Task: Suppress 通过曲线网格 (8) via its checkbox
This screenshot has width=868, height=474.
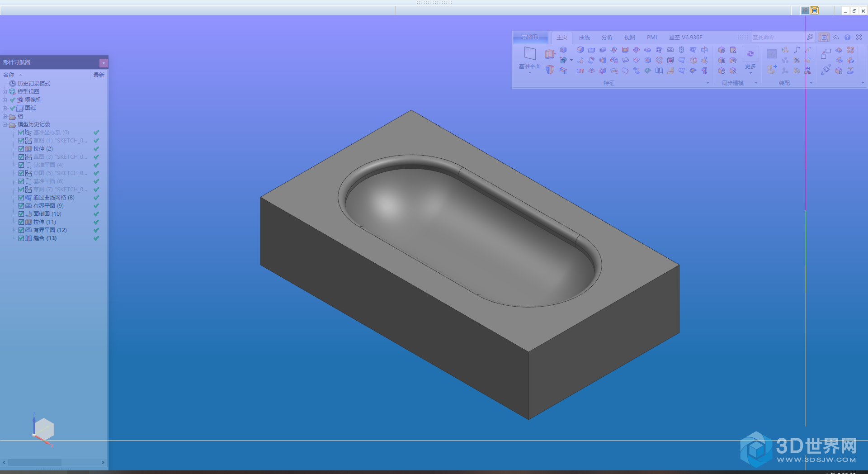Action: pos(21,198)
